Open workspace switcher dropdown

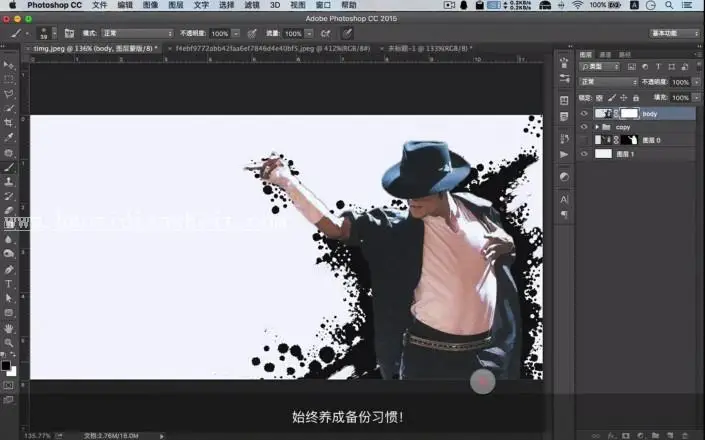pyautogui.click(x=674, y=33)
